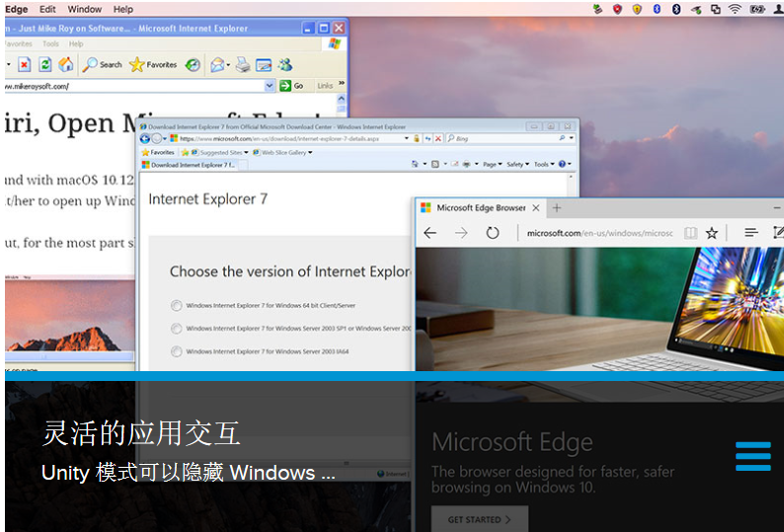The image size is (784, 532).
Task: Click the compatibility/refresh arrows icon in IE address bar
Action: (x=428, y=138)
